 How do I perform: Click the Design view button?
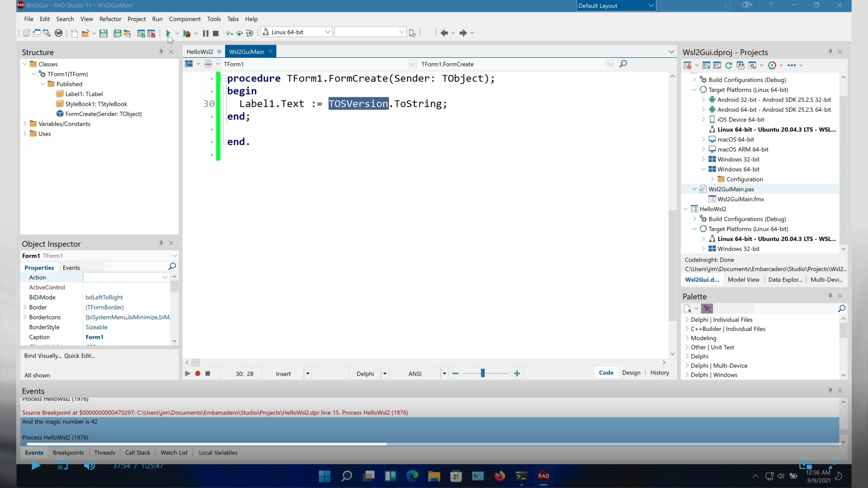pyautogui.click(x=631, y=372)
